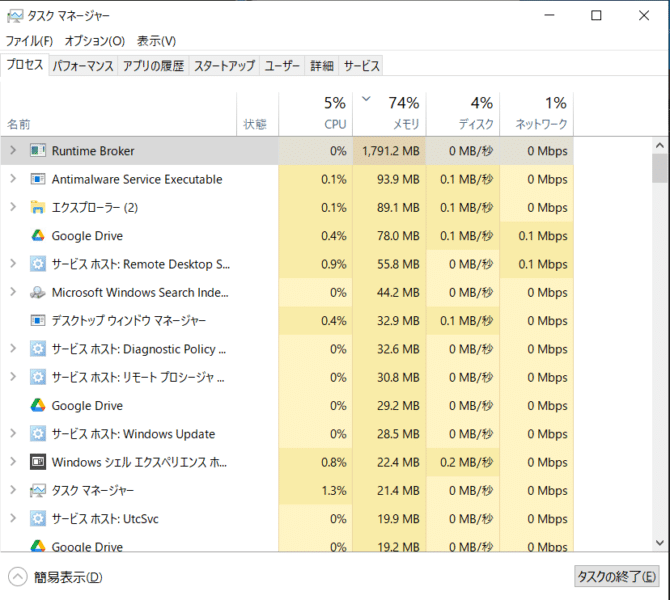Sort by the 名前 column header
The image size is (670, 600).
click(x=118, y=115)
